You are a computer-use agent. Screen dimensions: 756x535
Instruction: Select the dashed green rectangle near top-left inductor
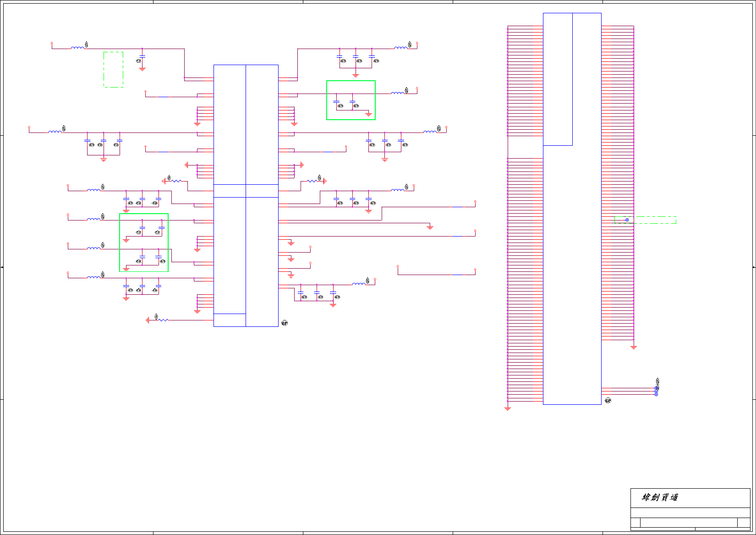(114, 70)
